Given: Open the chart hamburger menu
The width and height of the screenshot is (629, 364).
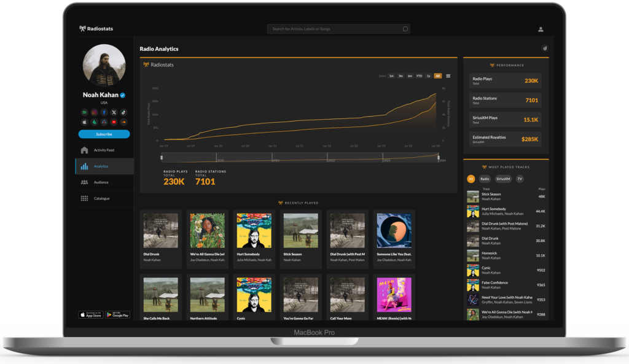Looking at the screenshot, I should pos(448,76).
